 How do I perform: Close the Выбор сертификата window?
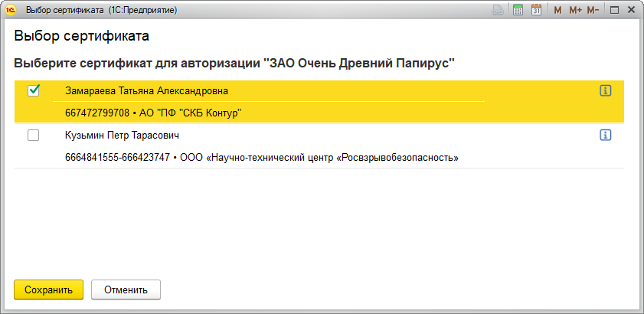coord(631,10)
